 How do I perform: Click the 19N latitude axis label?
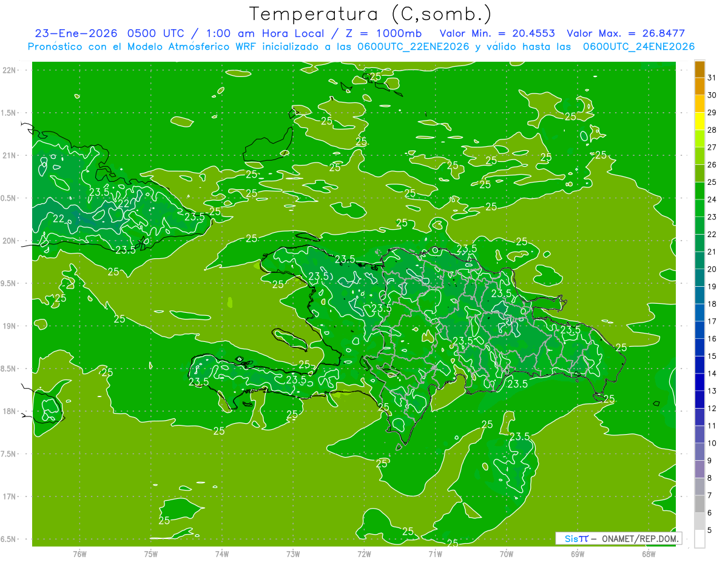pos(9,326)
